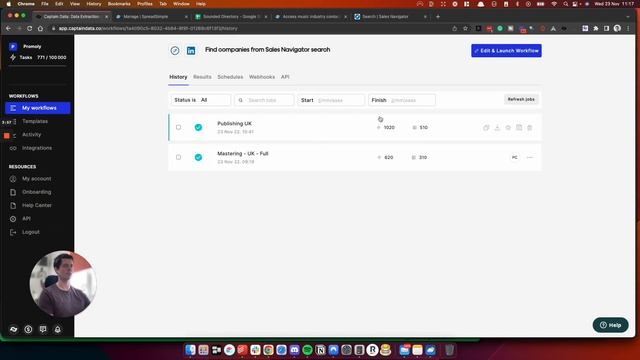640x360 pixels.
Task: Click the Publishing UK success status icon
Action: click(x=198, y=127)
